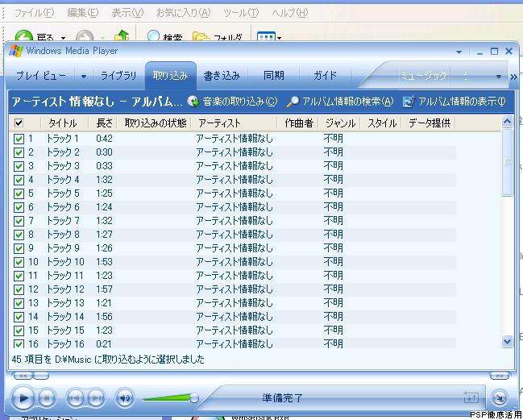This screenshot has height=420, width=523.
Task: Click アルバム情報の検索 magnifier icon
Action: pyautogui.click(x=293, y=102)
